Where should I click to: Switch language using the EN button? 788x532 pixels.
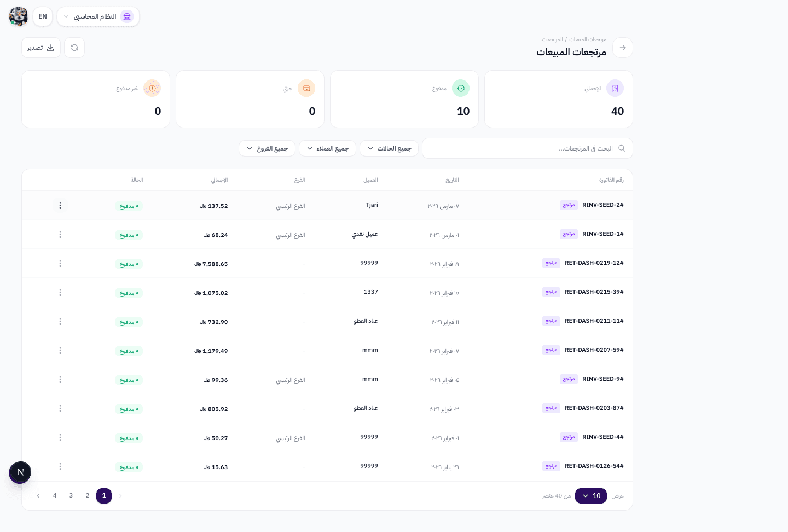click(x=43, y=16)
